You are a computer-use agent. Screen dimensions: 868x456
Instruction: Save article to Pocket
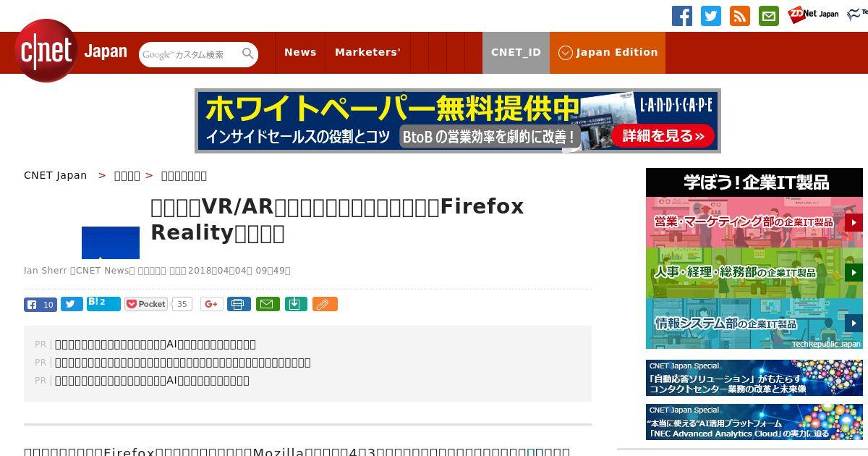pos(146,304)
